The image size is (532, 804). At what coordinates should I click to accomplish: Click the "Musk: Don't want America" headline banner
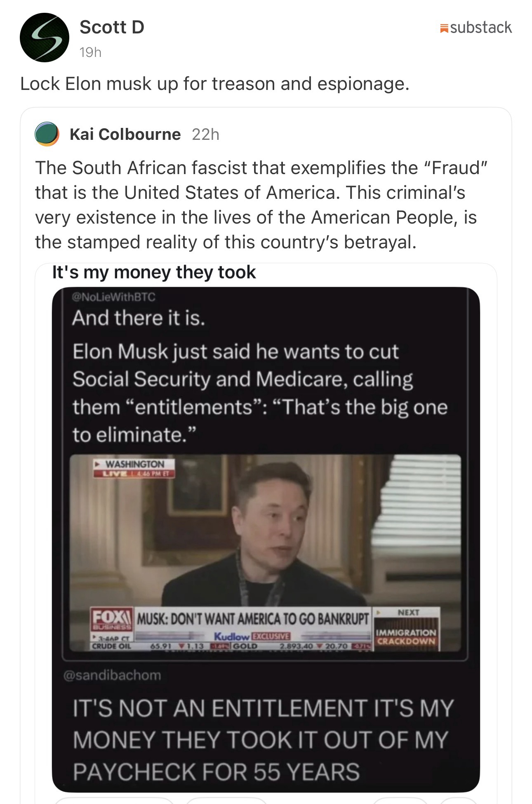(252, 618)
